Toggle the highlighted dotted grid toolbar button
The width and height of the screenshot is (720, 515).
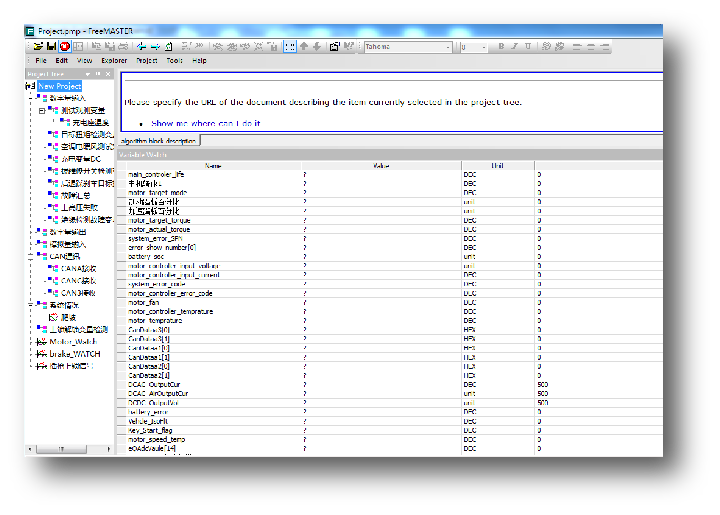(x=290, y=46)
